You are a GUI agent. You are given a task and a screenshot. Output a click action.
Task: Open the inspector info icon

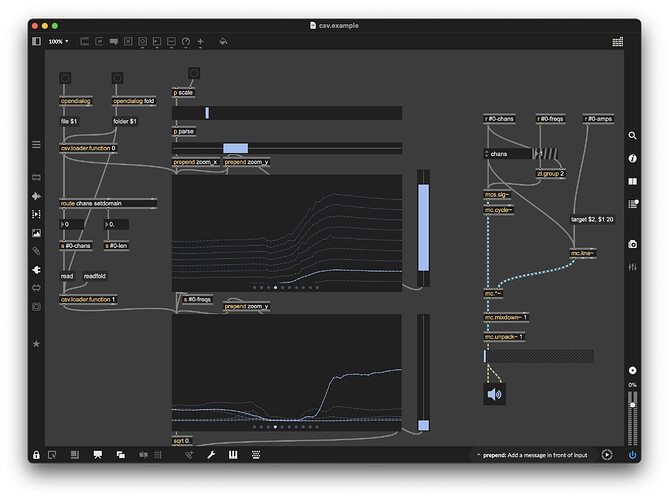pos(633,158)
